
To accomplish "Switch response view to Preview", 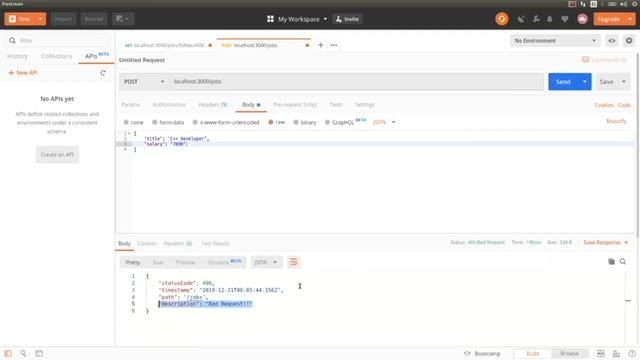I will pyautogui.click(x=185, y=262).
